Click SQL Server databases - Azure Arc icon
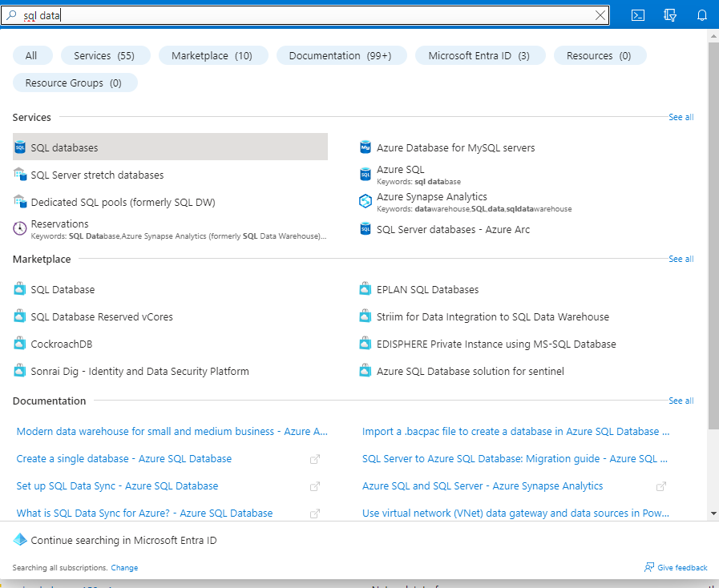The image size is (719, 588). [365, 228]
